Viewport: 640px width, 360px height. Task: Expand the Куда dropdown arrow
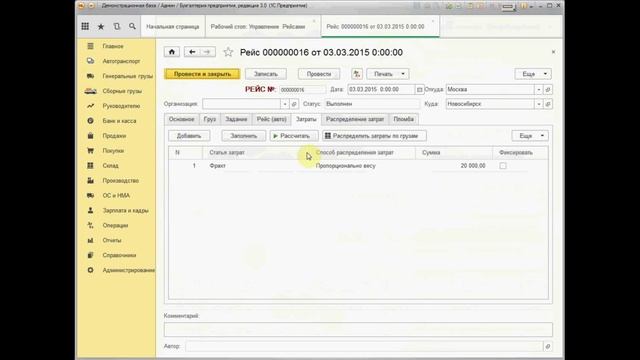pyautogui.click(x=538, y=104)
